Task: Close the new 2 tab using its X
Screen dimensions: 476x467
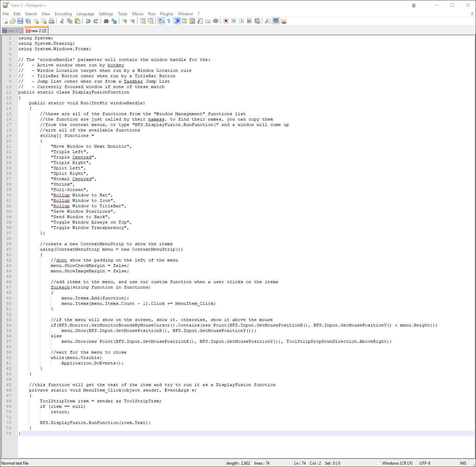Action: click(x=44, y=31)
